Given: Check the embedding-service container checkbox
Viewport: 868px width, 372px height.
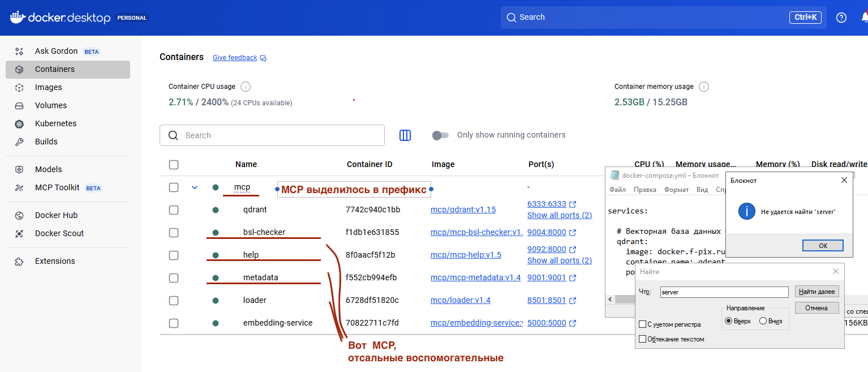Looking at the screenshot, I should click(x=174, y=323).
